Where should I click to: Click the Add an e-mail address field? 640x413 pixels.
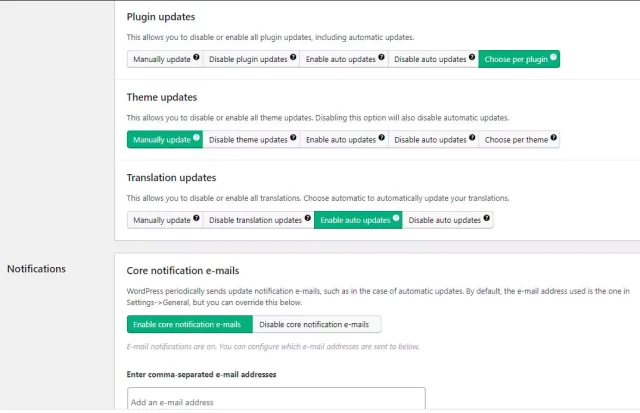click(x=276, y=401)
